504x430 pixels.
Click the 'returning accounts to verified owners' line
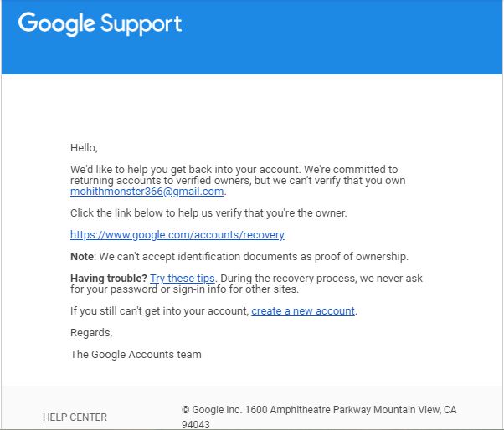coord(238,181)
